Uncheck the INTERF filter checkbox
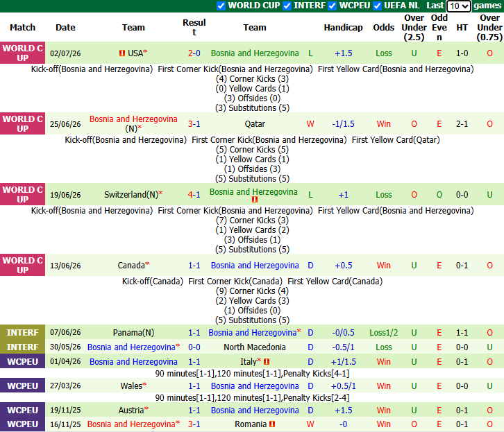This screenshot has width=504, height=432. tap(287, 6)
